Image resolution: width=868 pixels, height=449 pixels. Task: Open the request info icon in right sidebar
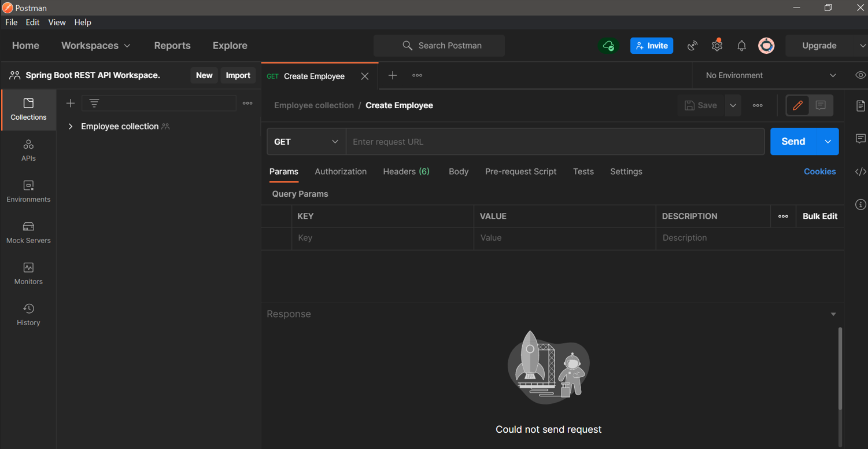point(860,205)
